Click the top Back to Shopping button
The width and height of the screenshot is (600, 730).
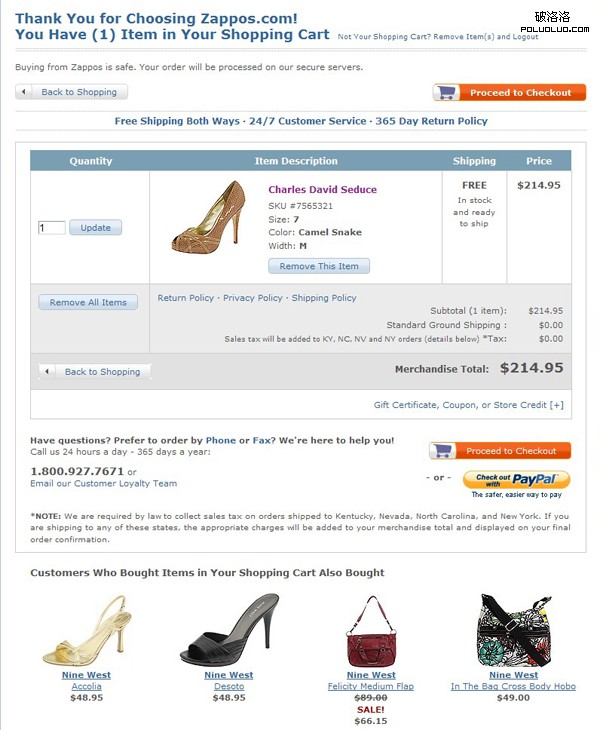pyautogui.click(x=72, y=92)
